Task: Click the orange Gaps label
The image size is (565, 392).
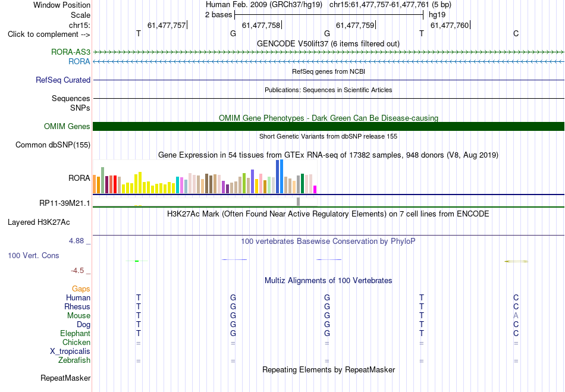Action: click(81, 289)
